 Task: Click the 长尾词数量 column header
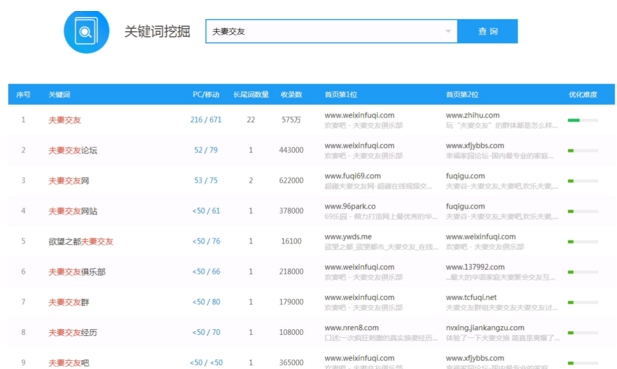[251, 94]
